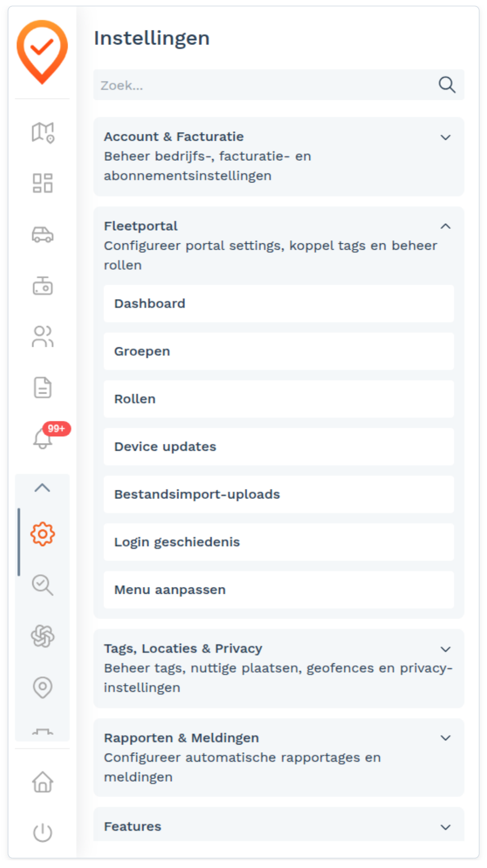Open the Bestandsimport-uploads item

(278, 494)
